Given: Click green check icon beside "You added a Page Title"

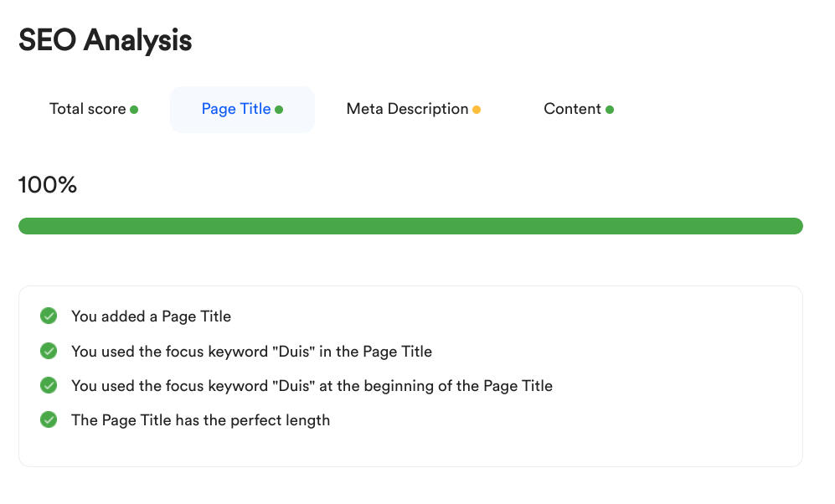Looking at the screenshot, I should pos(49,316).
